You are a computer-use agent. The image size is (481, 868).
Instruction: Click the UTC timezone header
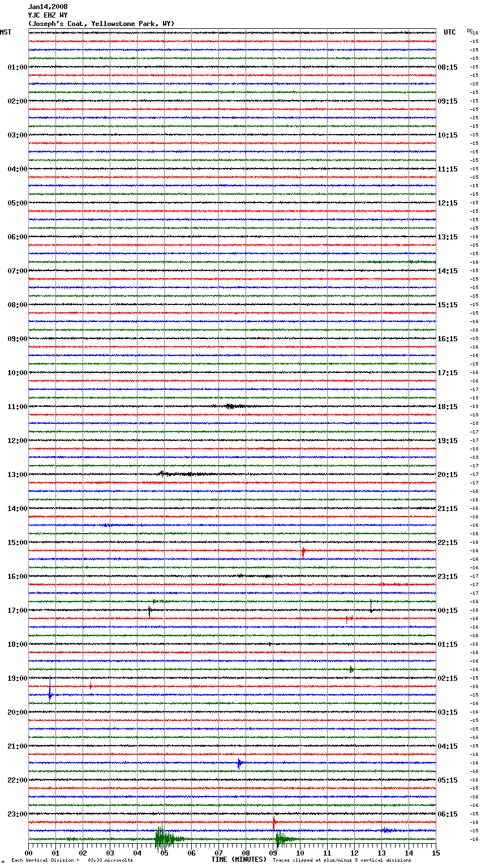(450, 32)
